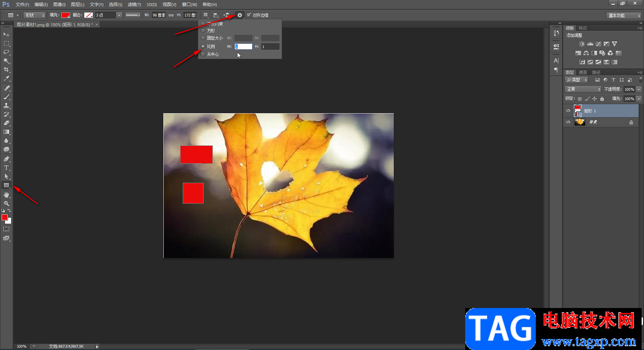Open the 基本功能 workspace dropdown

click(624, 15)
